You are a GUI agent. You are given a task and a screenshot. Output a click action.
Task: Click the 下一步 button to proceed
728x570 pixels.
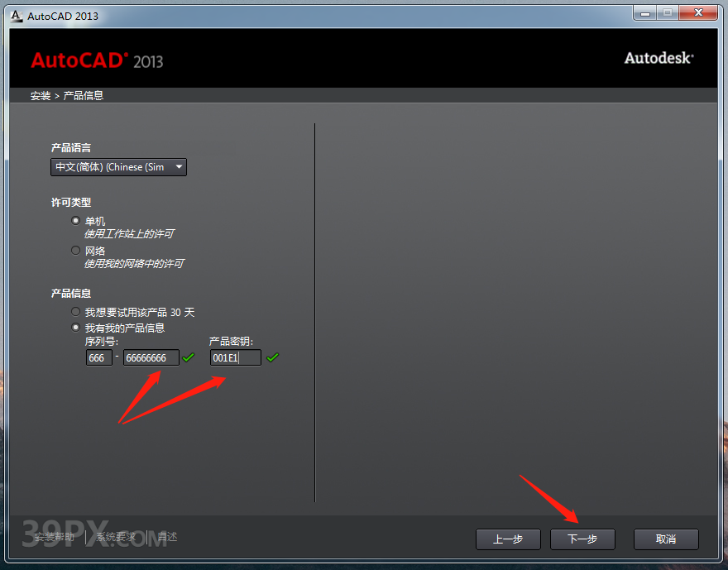coord(582,539)
